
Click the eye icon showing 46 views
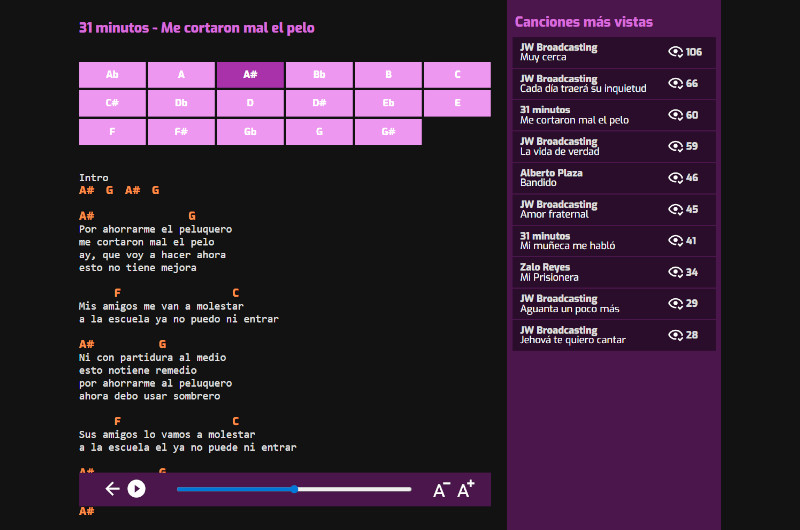(x=676, y=178)
